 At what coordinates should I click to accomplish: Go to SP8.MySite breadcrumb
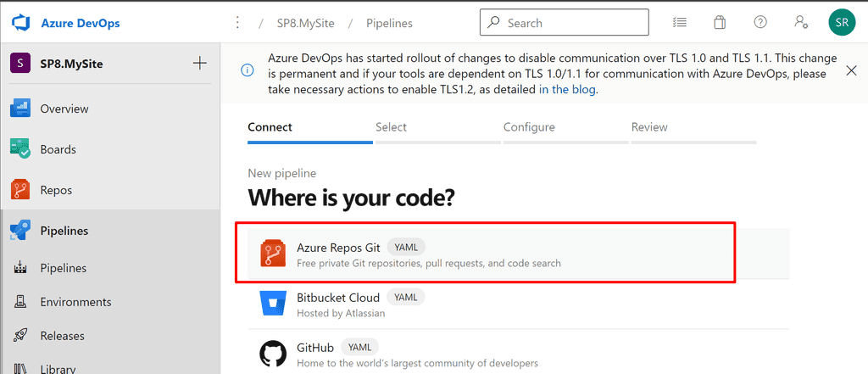(304, 23)
